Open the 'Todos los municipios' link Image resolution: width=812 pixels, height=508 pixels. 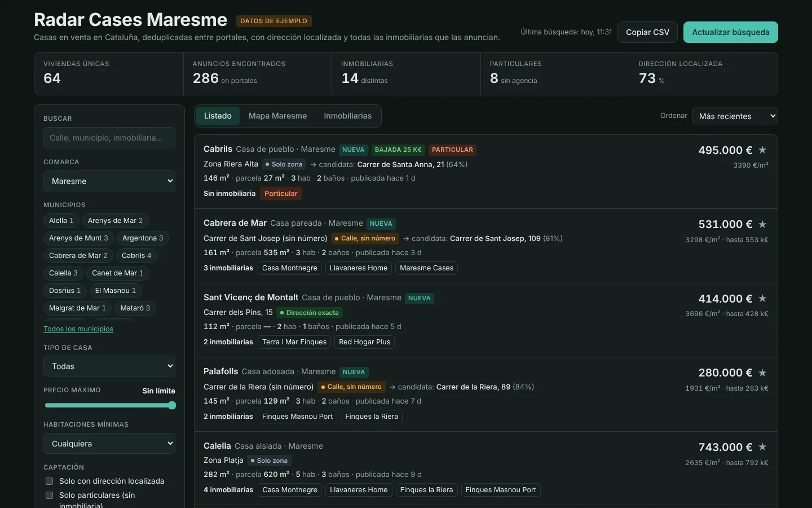pos(78,329)
